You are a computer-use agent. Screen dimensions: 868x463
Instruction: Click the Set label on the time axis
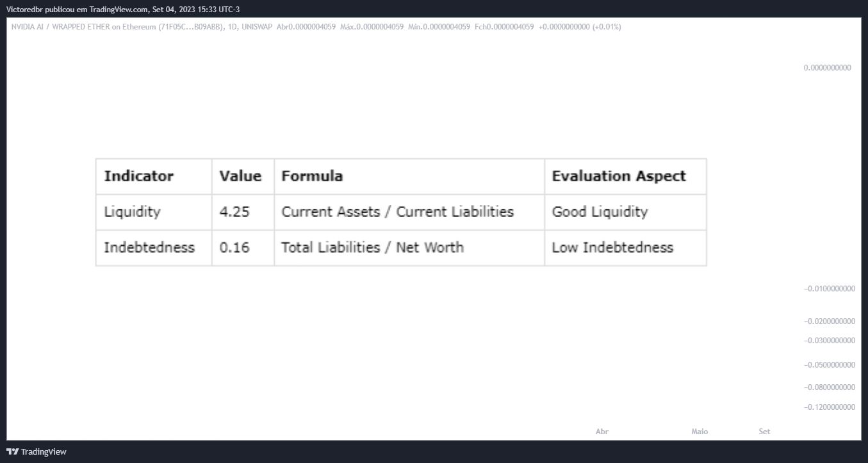(x=764, y=432)
